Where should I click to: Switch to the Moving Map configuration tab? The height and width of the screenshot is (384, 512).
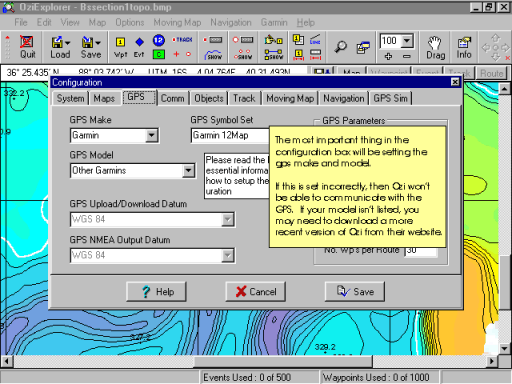290,98
